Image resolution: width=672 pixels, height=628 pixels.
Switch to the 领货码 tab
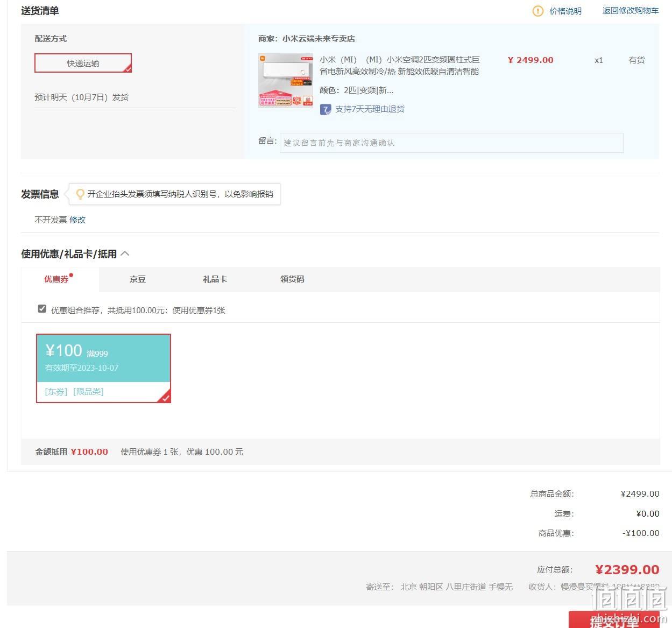[292, 279]
